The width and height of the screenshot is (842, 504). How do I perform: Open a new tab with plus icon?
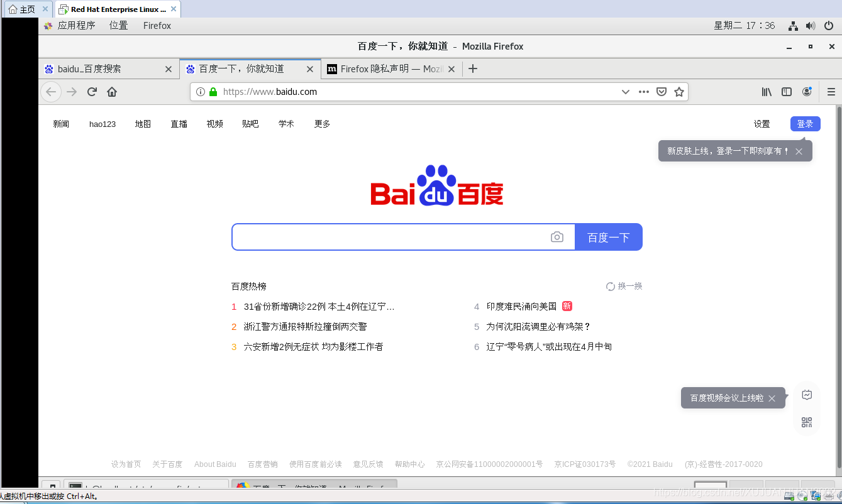pyautogui.click(x=473, y=68)
